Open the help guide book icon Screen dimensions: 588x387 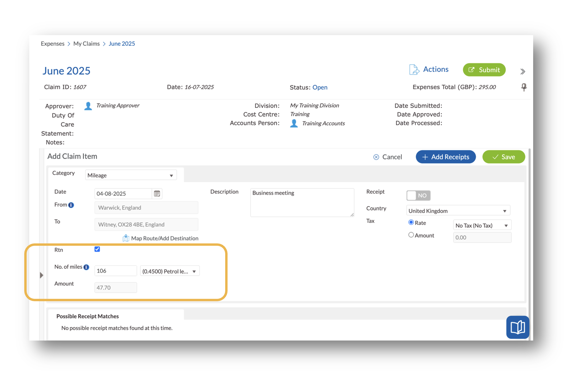tap(517, 327)
